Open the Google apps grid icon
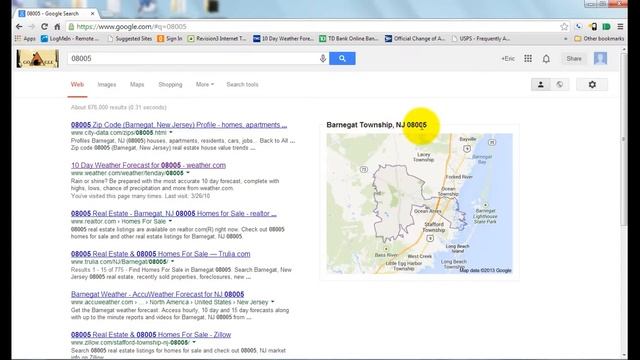This screenshot has height=360, width=640. (528, 58)
